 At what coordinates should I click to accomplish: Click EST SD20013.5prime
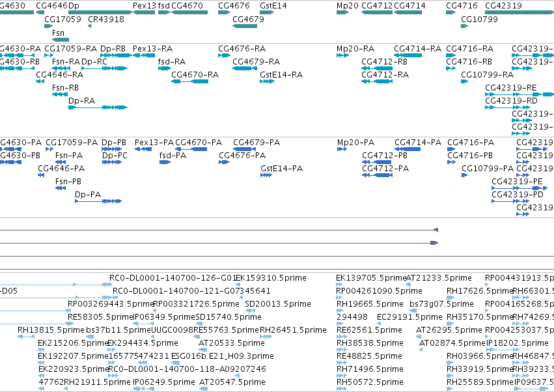coord(278,304)
